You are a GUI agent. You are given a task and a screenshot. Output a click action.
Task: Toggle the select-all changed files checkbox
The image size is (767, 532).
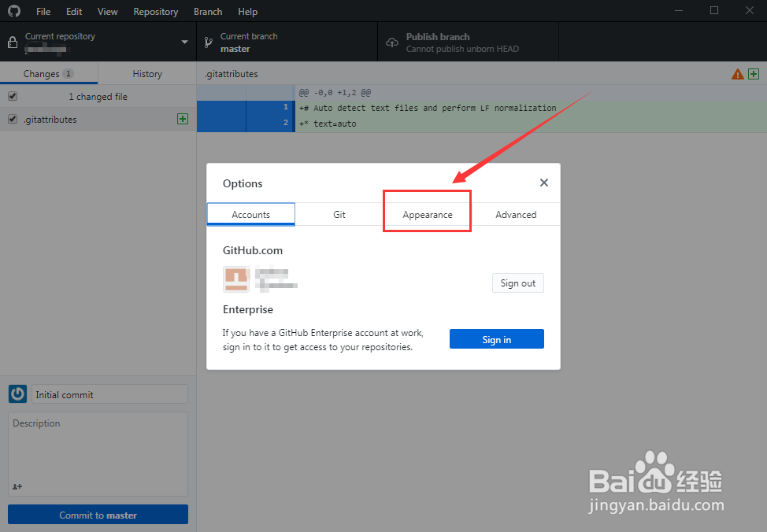(x=13, y=96)
